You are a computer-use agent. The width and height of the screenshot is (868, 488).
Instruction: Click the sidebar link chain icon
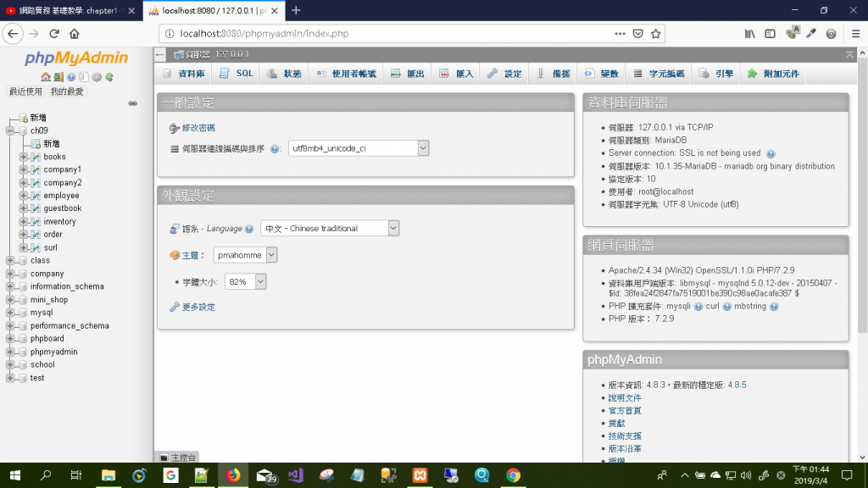pyautogui.click(x=133, y=103)
